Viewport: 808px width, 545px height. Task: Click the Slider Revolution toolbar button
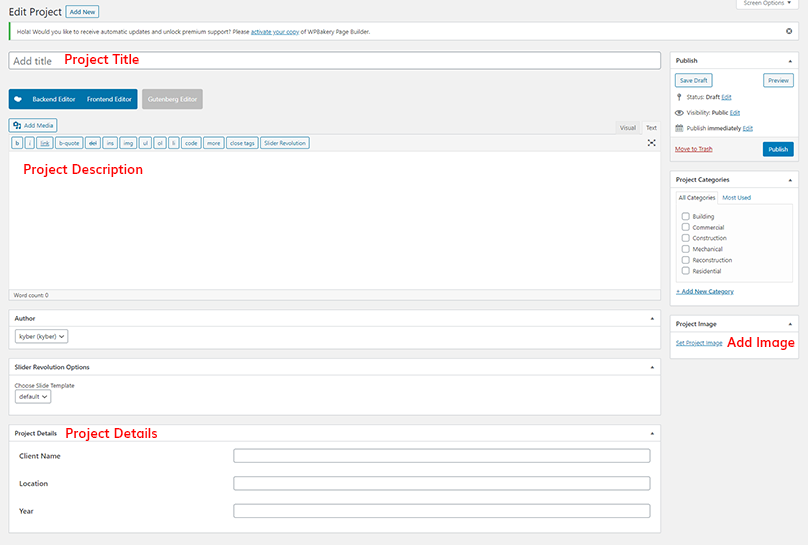click(285, 143)
